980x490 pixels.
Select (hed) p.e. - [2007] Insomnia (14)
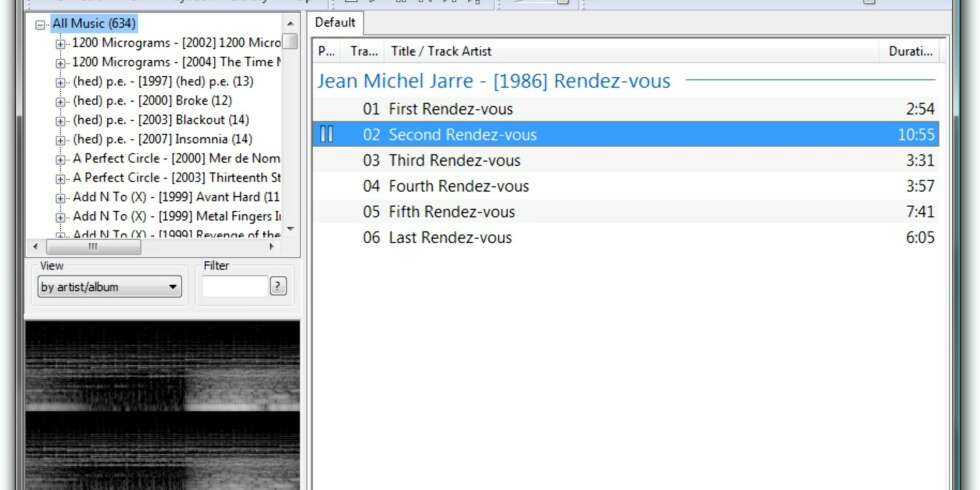pos(162,139)
